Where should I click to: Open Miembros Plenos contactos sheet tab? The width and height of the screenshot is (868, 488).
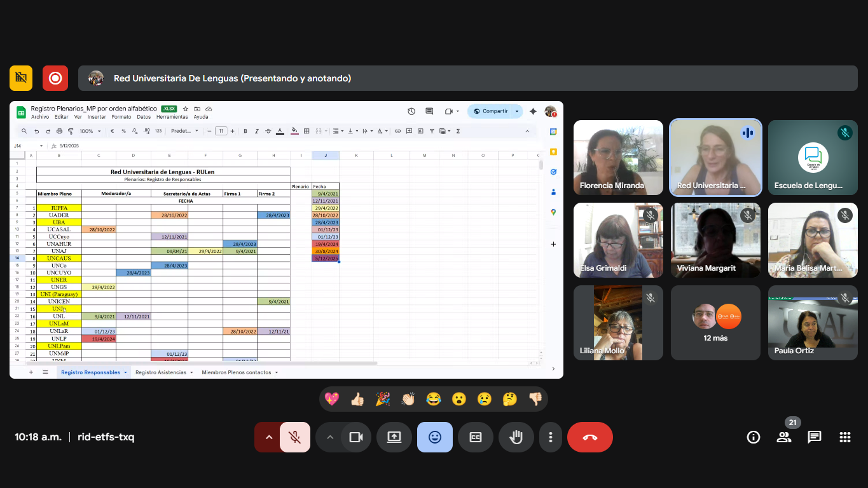236,372
